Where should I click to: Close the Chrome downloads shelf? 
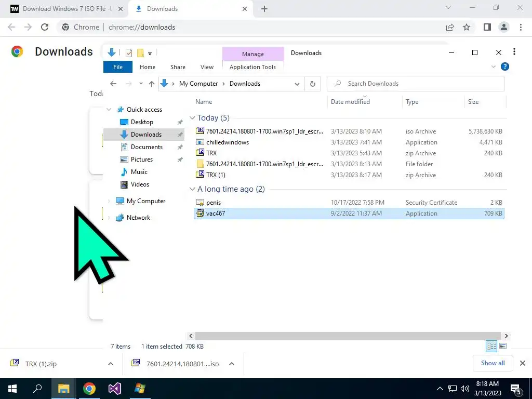tap(523, 363)
